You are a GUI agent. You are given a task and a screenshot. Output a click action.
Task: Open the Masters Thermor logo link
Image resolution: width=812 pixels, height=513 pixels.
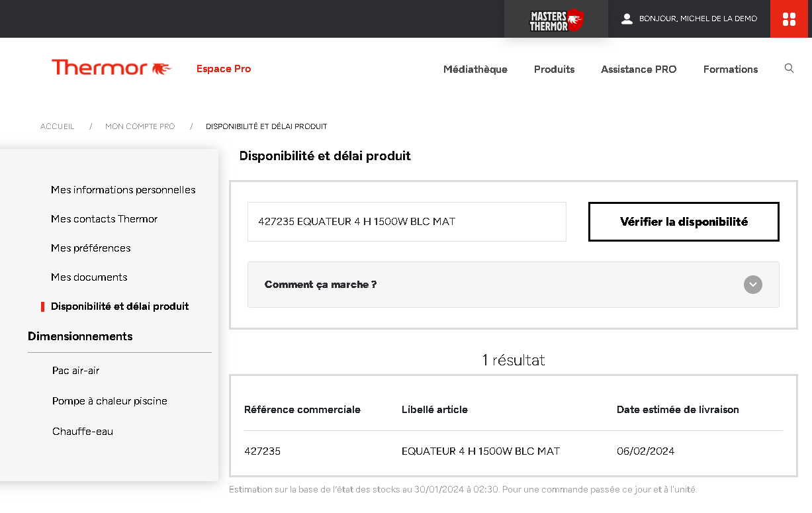556,19
